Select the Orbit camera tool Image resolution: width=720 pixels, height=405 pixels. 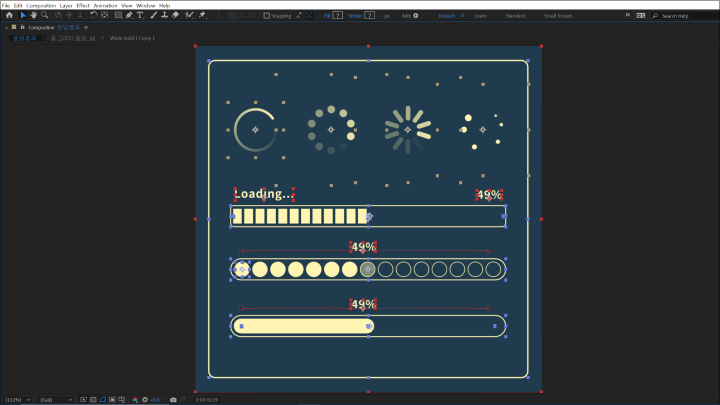point(58,15)
